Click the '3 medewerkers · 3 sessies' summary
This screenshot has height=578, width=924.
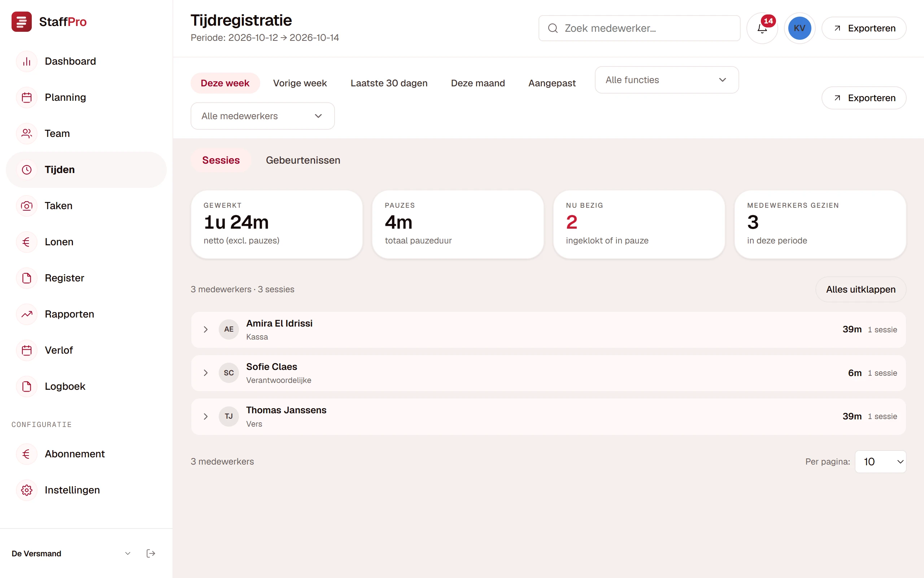pos(243,289)
